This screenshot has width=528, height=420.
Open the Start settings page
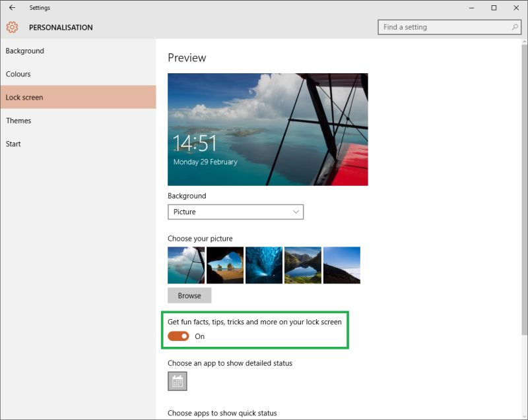pos(13,144)
